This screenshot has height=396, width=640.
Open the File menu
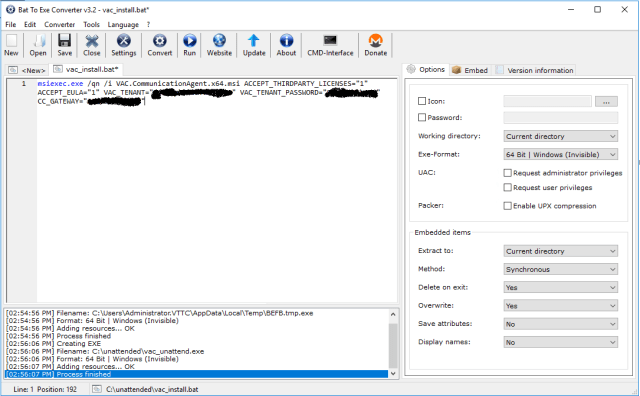coord(11,24)
